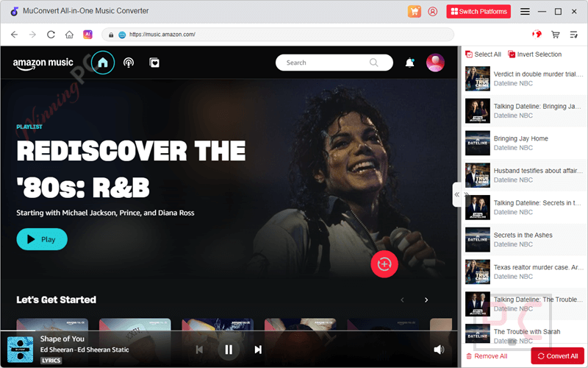Open second Let's Get Started playlist card
The height and width of the screenshot is (368, 588).
tap(135, 325)
